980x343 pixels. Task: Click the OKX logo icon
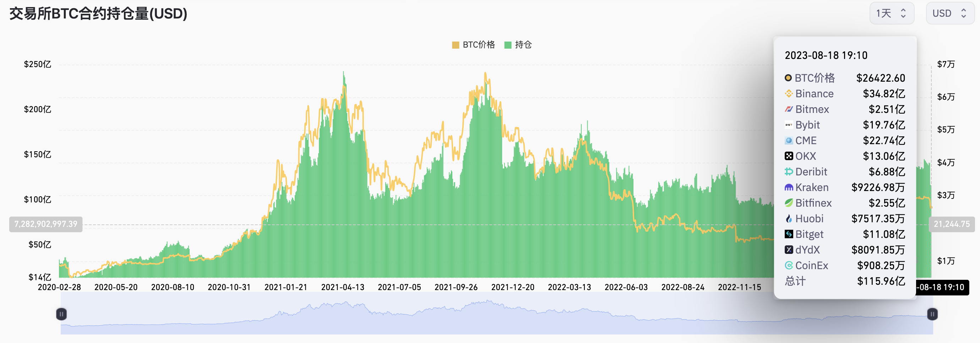789,156
